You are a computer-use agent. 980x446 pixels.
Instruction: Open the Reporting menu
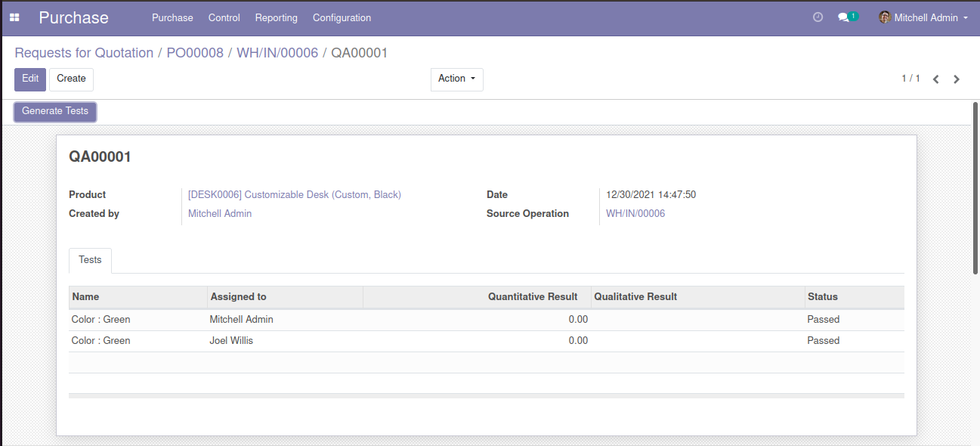click(x=277, y=17)
